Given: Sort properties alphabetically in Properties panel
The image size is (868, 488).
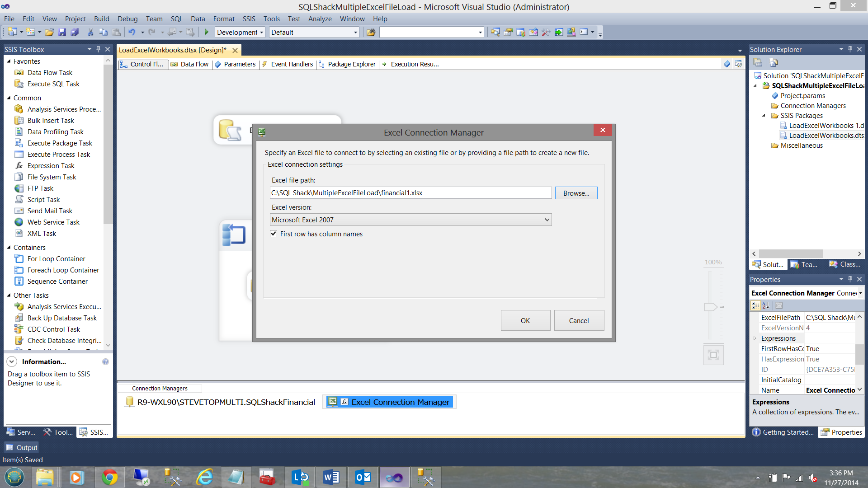Looking at the screenshot, I should [x=766, y=305].
